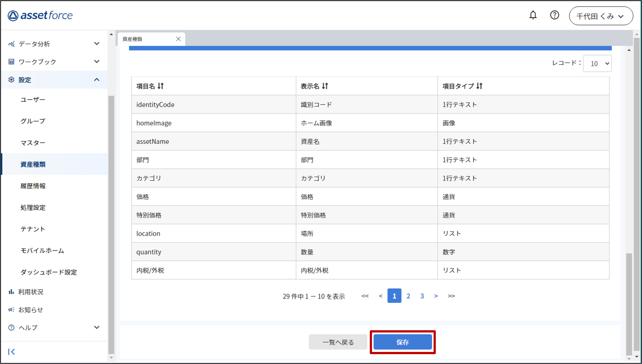Sort by 項目名 column sort icon
The width and height of the screenshot is (642, 364).
pos(161,86)
